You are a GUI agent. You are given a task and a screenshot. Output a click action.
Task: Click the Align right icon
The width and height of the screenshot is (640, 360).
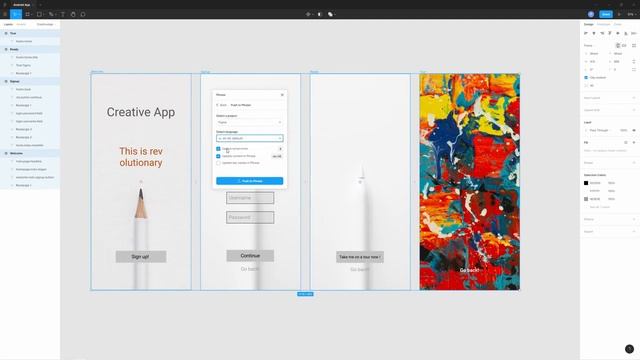(602, 33)
